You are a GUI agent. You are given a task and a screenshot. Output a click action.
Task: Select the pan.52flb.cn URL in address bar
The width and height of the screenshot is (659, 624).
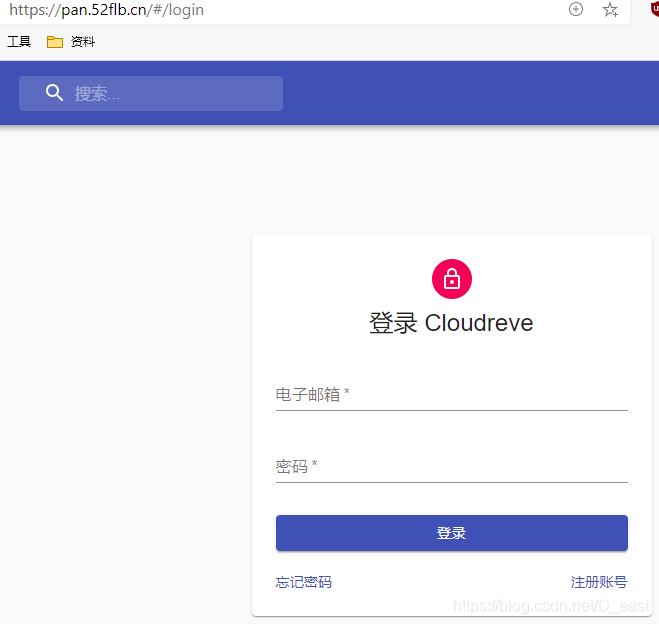click(x=106, y=9)
